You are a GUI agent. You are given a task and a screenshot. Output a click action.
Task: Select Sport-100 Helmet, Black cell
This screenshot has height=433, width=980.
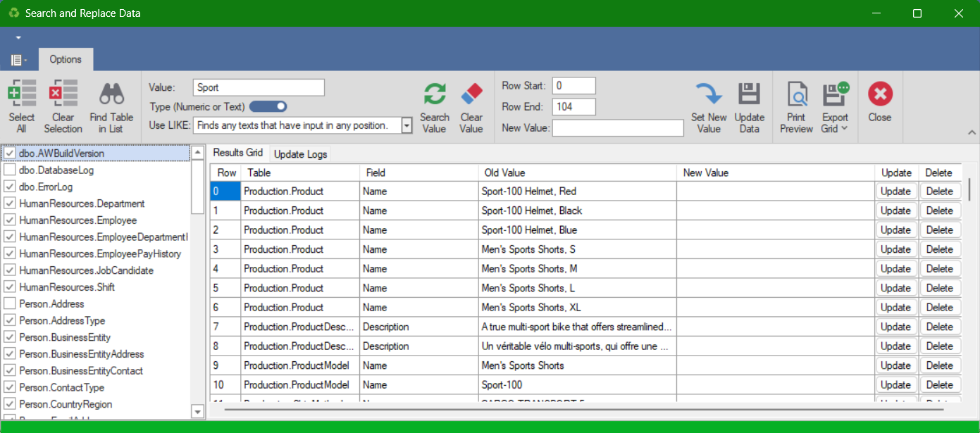[x=578, y=211]
